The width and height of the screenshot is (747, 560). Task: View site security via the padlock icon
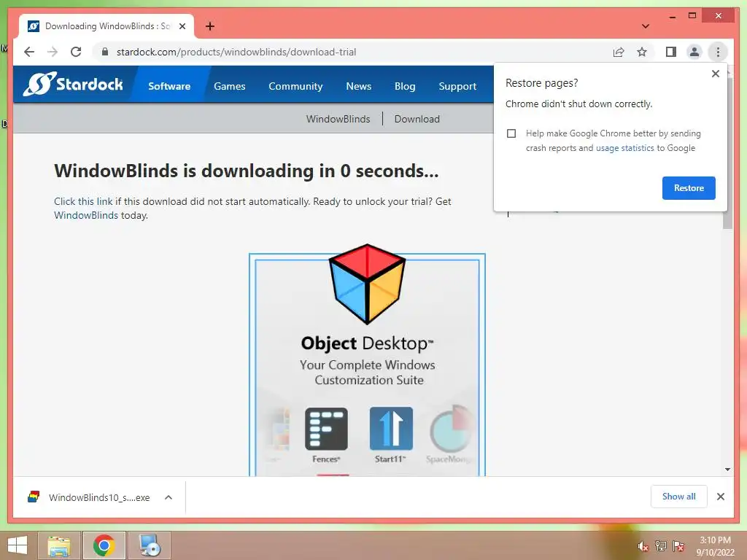pyautogui.click(x=105, y=52)
